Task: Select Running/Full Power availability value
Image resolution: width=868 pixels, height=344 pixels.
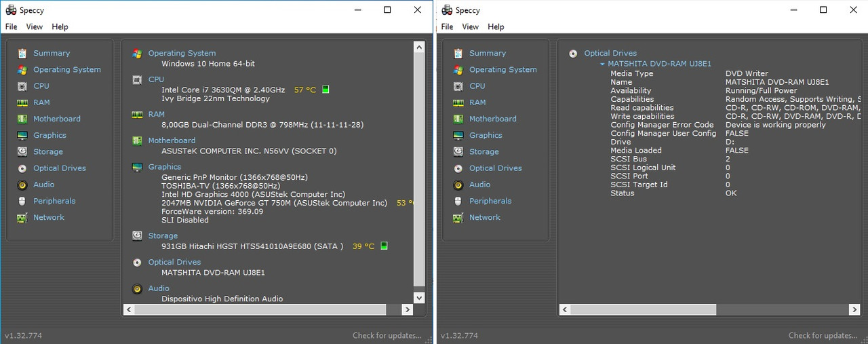Action: click(x=761, y=90)
